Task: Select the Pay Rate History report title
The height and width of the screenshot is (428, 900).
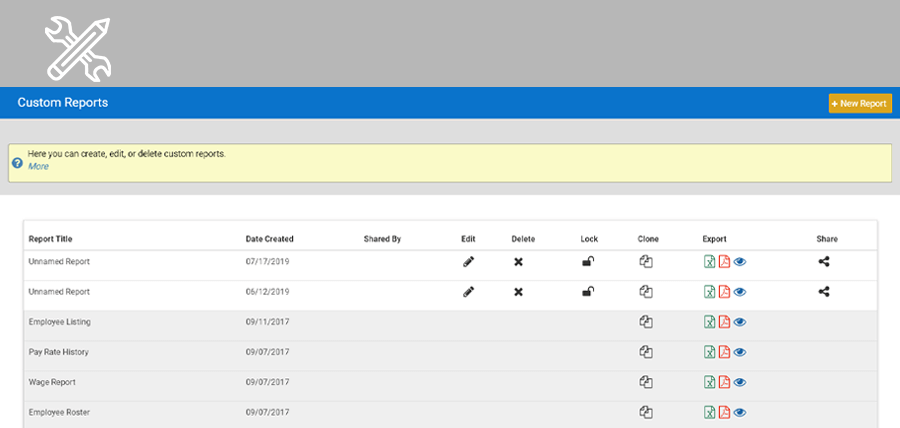Action: (59, 352)
